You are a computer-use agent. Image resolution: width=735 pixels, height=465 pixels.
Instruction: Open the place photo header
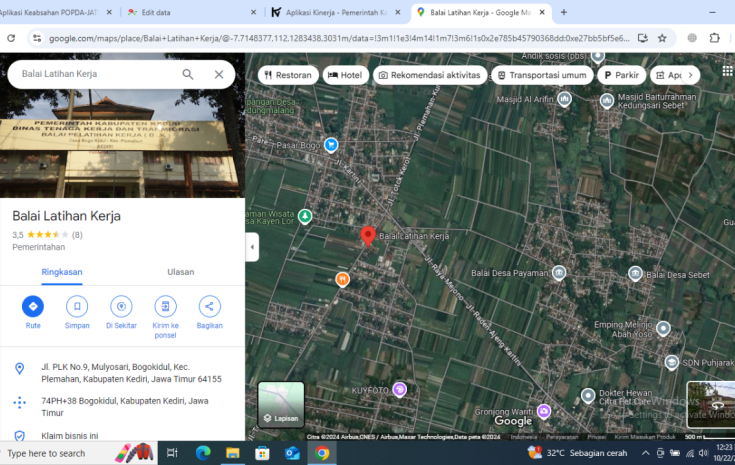[122, 143]
